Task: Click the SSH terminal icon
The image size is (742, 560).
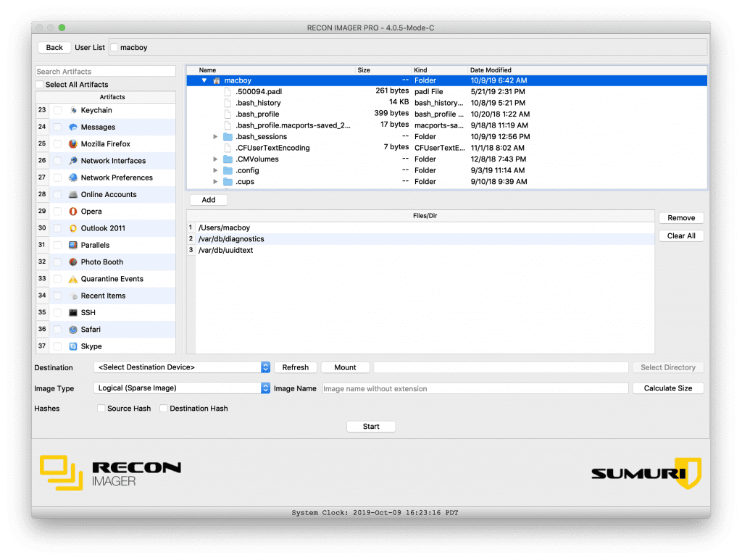Action: [73, 313]
